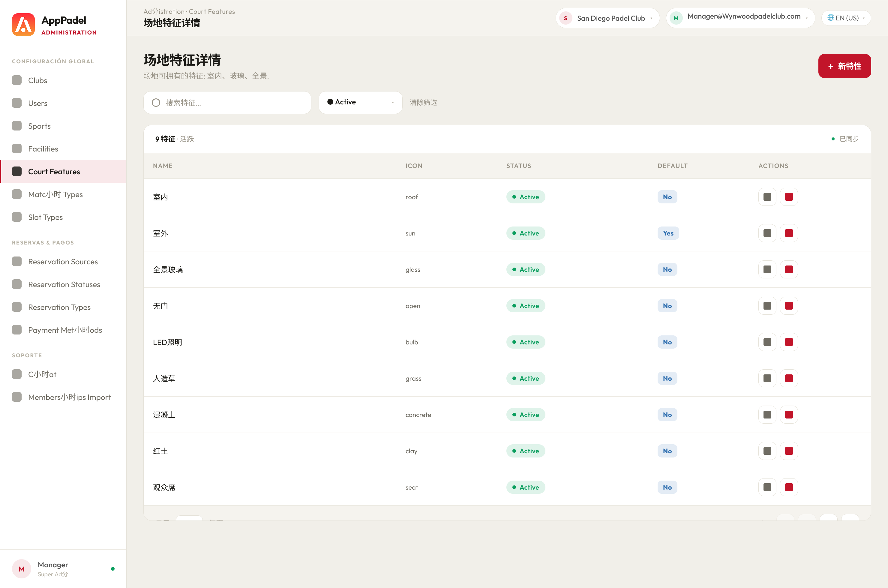Open the EN (US) language dropdown
This screenshot has height=588, width=888.
click(x=846, y=18)
